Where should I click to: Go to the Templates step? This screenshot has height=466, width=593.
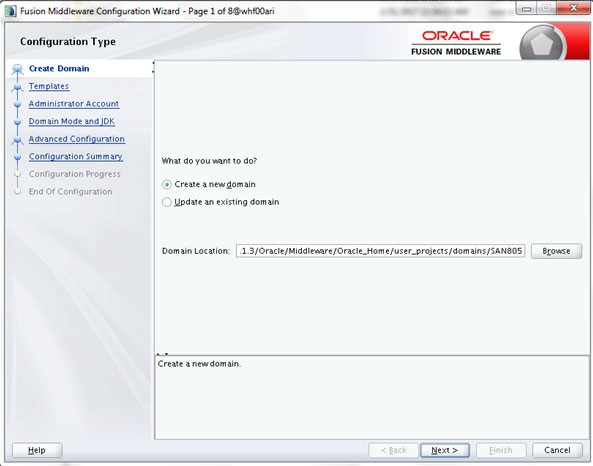[x=49, y=86]
